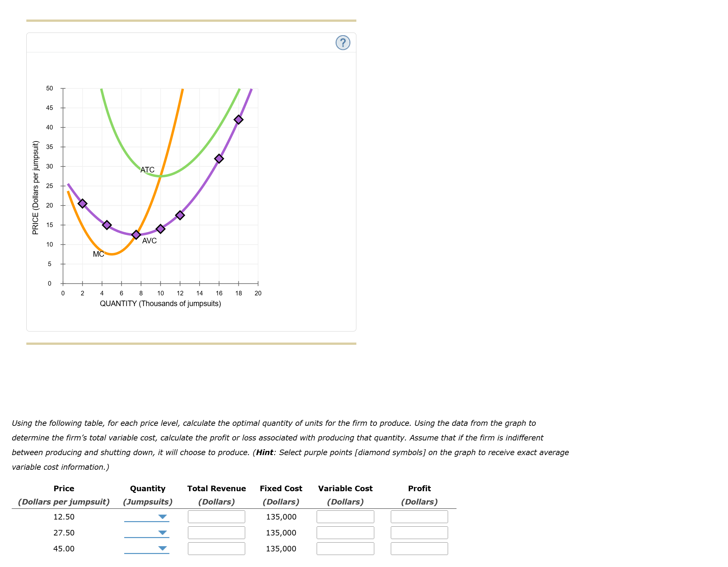Select the purple diamond at quantity 18
This screenshot has width=728, height=567.
click(x=238, y=119)
